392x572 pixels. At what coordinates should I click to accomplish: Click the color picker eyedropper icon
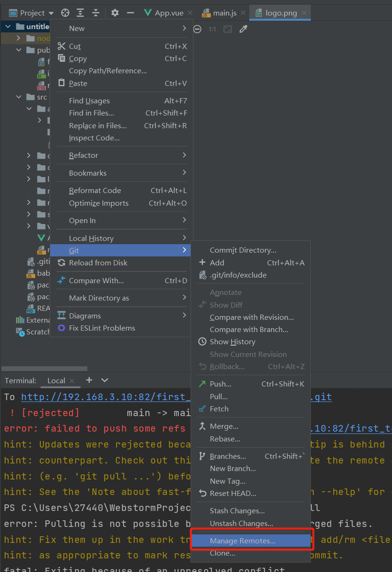(243, 29)
